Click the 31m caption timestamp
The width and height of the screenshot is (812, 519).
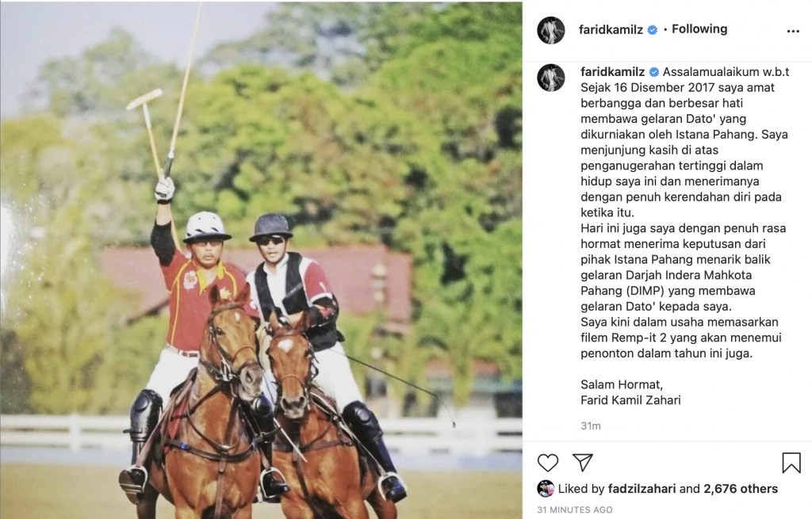(x=590, y=426)
